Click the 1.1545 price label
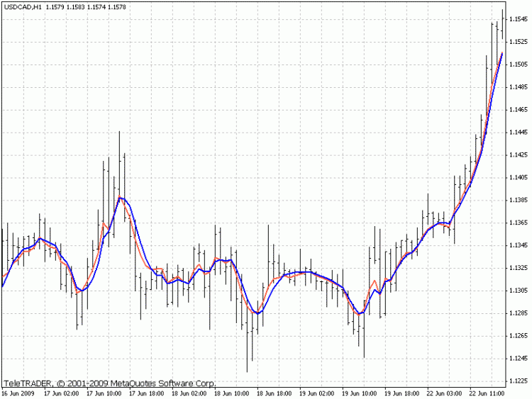The width and height of the screenshot is (532, 399). pyautogui.click(x=519, y=19)
